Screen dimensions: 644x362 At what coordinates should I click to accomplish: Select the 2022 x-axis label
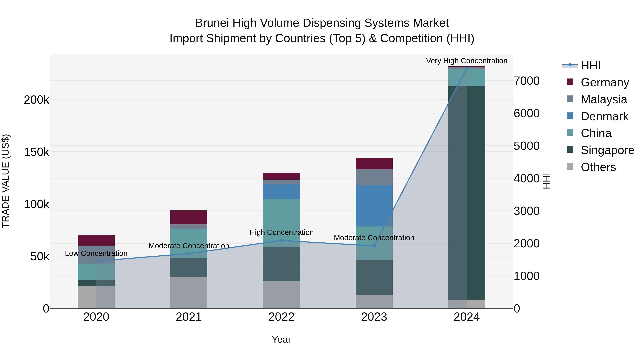282,317
